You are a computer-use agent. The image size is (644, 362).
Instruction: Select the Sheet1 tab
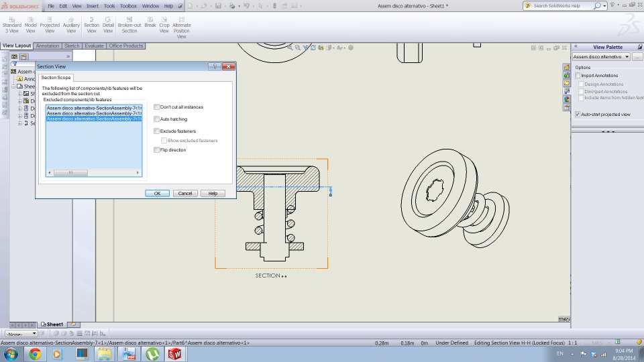[x=52, y=324]
